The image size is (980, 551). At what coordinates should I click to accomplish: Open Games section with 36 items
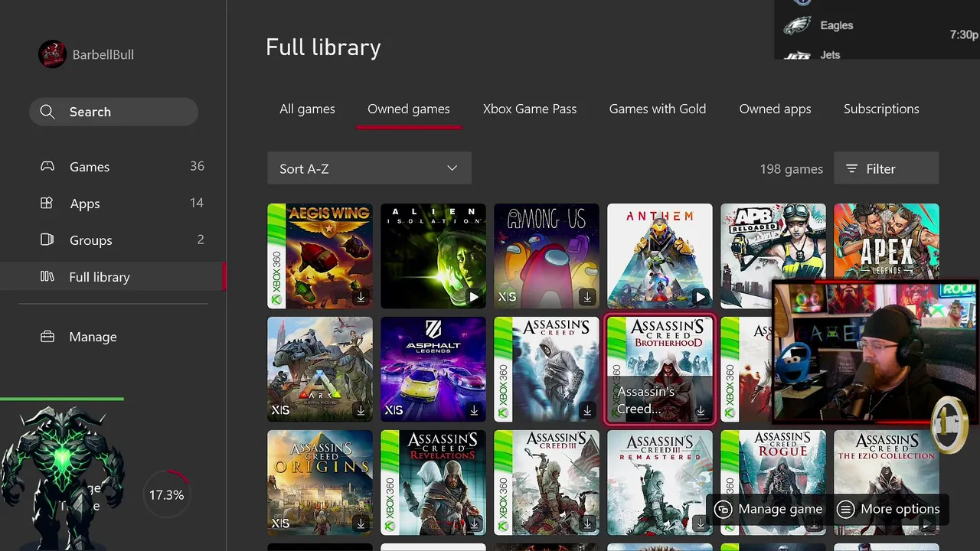coord(113,167)
